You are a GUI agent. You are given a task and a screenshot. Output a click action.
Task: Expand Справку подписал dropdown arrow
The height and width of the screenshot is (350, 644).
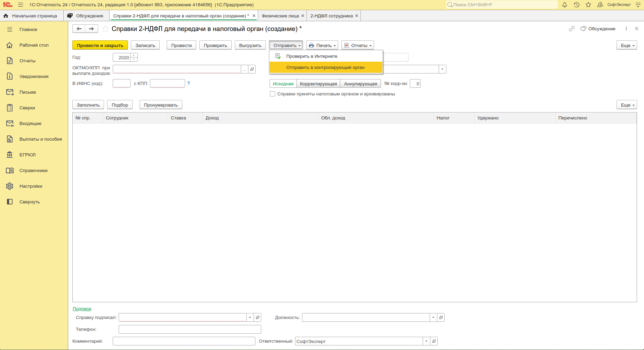(250, 318)
